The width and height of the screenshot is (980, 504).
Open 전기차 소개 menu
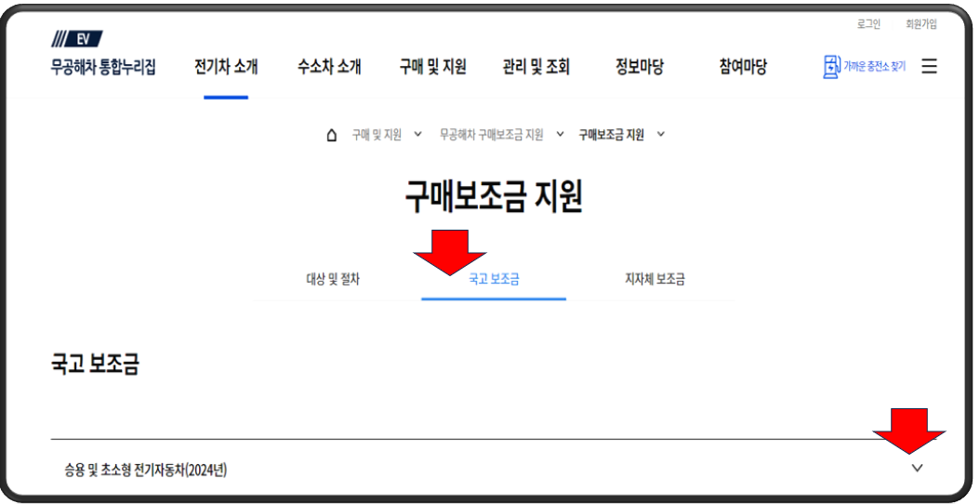[226, 66]
